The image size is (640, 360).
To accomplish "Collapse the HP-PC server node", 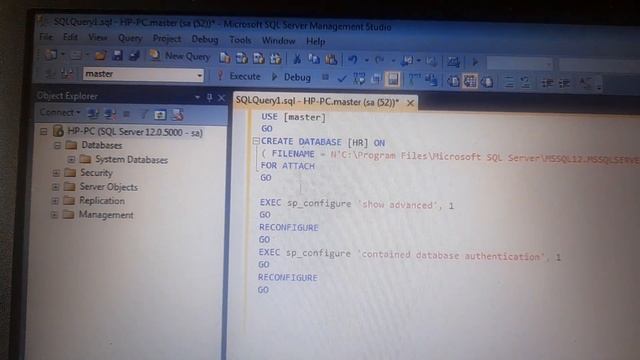I will [44, 131].
